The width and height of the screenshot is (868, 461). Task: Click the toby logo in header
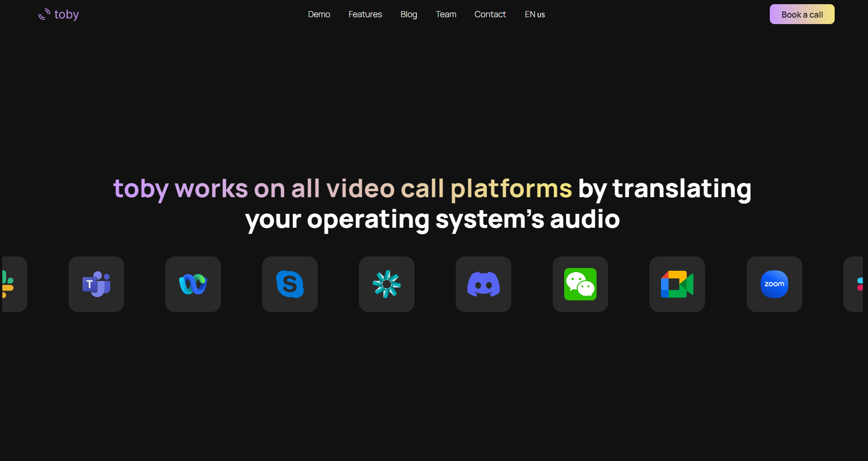[x=59, y=14]
